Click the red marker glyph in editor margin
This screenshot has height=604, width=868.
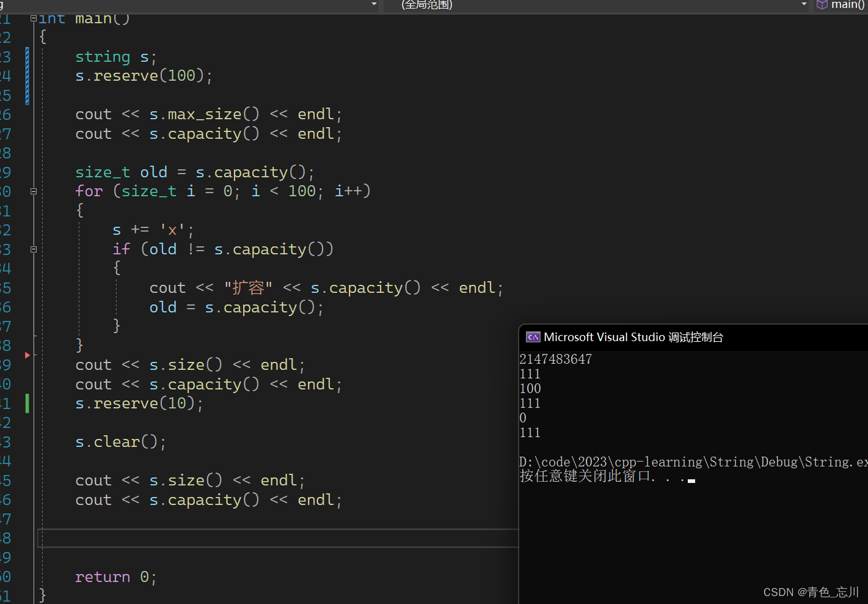click(27, 355)
